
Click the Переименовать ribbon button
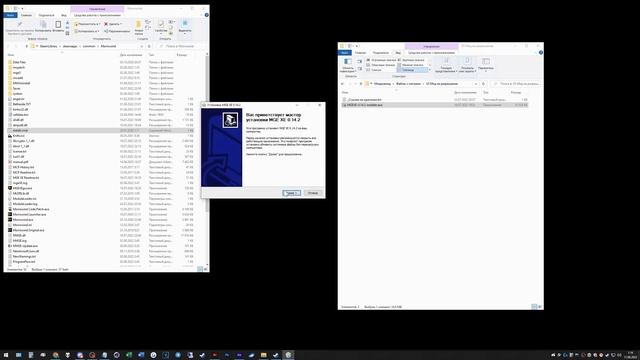tap(117, 31)
